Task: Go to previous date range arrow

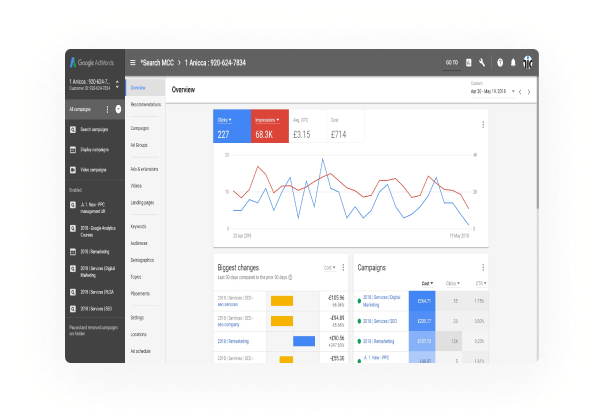Action: [520, 92]
